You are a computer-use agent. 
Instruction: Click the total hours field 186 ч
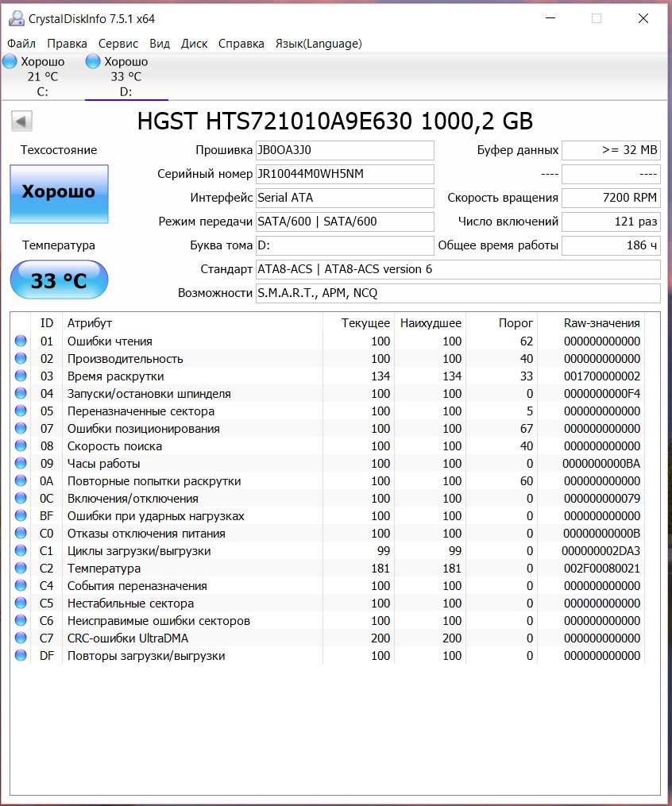(x=612, y=245)
